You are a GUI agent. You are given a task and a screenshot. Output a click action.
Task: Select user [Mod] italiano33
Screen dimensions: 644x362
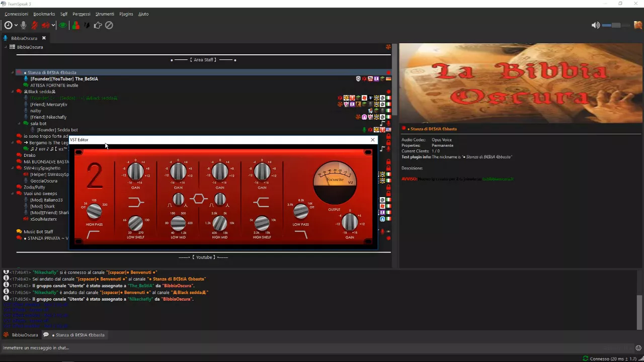click(x=46, y=200)
